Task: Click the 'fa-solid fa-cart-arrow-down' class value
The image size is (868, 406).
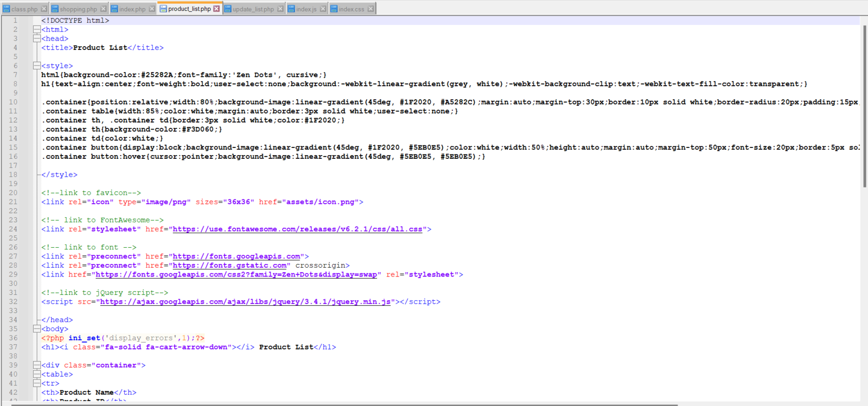Action: (166, 347)
